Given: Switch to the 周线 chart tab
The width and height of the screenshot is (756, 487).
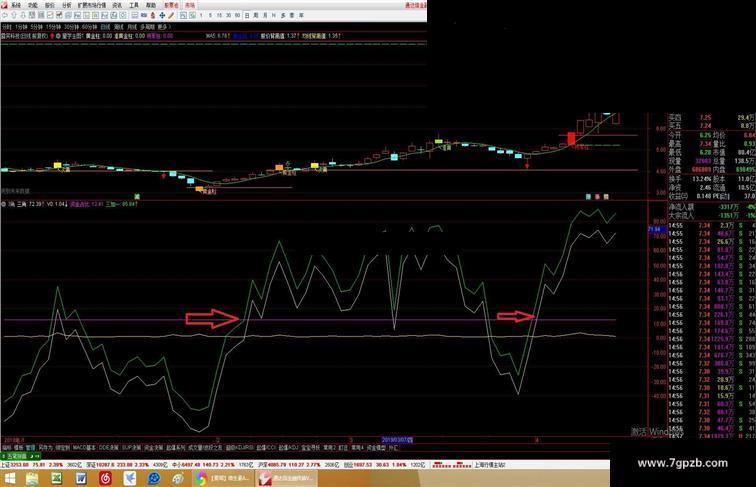Looking at the screenshot, I should coord(118,27).
